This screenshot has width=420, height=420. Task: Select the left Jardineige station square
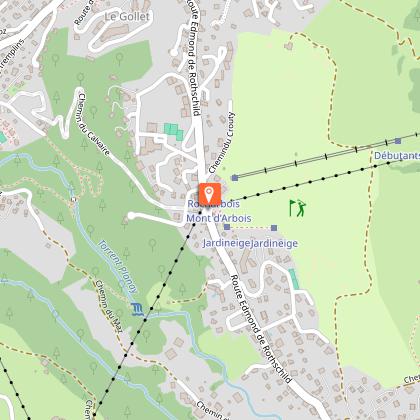click(227, 227)
